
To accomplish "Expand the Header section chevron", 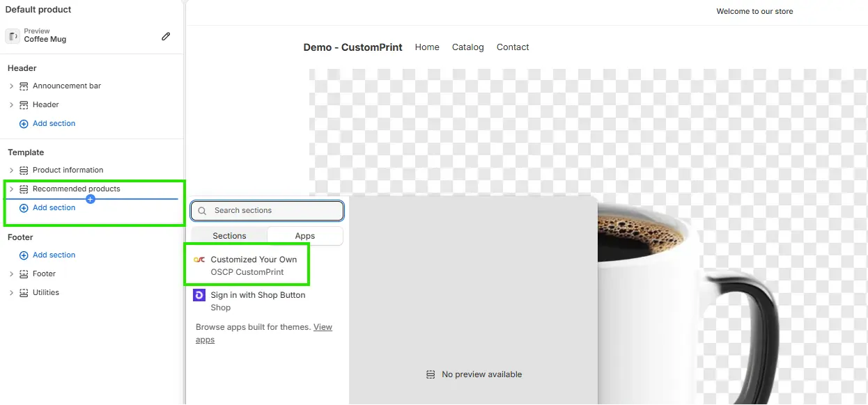I will 11,105.
